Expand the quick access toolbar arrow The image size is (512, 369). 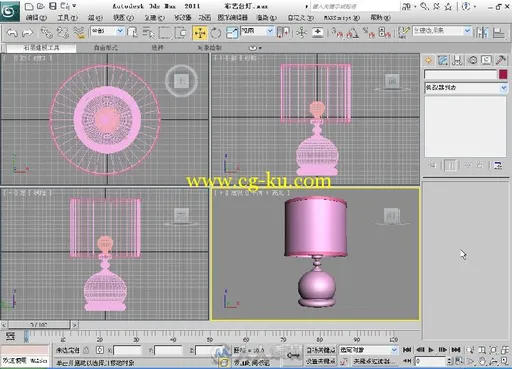[74, 6]
